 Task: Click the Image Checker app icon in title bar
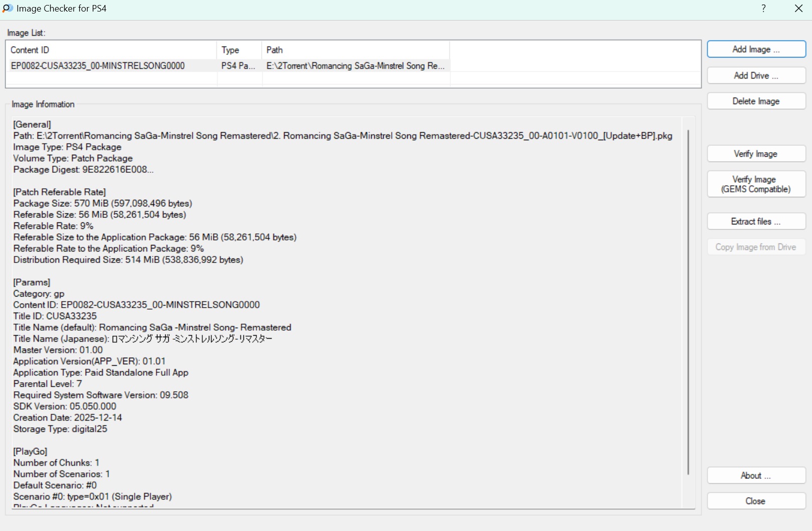[8, 9]
